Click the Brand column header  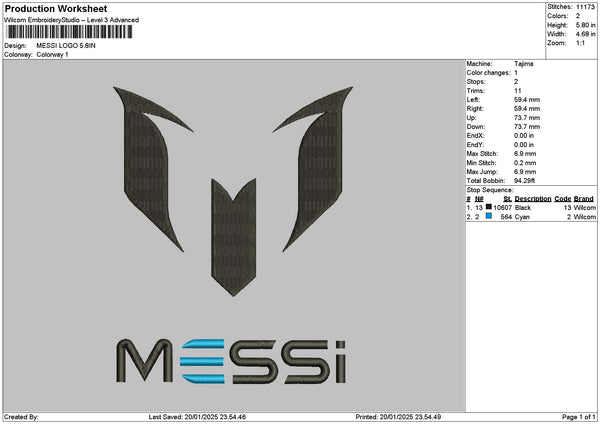[584, 199]
